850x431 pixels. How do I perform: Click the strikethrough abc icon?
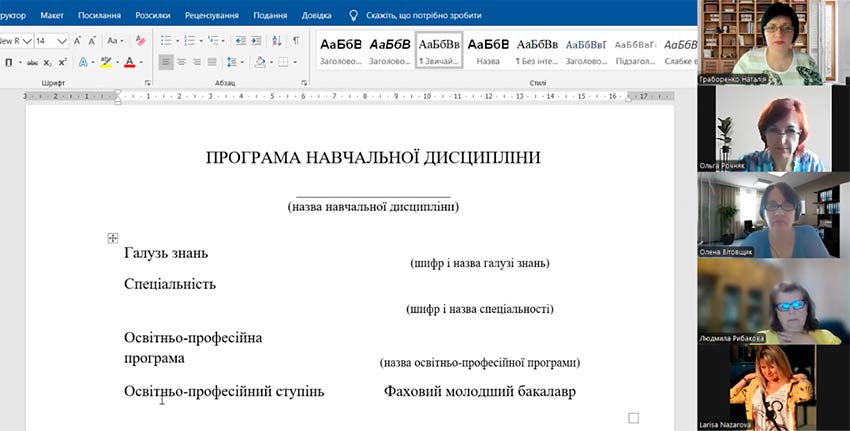[x=30, y=62]
